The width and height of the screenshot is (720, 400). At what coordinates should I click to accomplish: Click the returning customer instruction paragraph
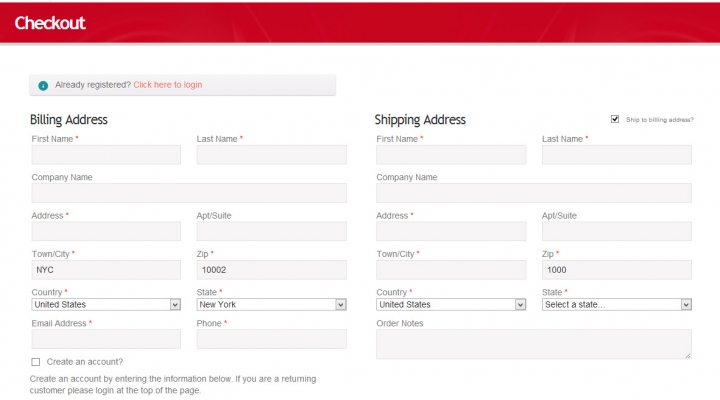tap(173, 384)
